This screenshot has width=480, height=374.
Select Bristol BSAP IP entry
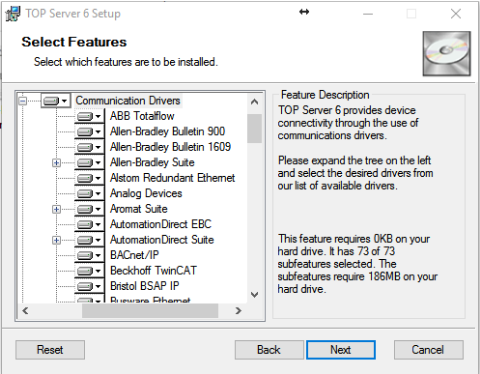coord(145,286)
